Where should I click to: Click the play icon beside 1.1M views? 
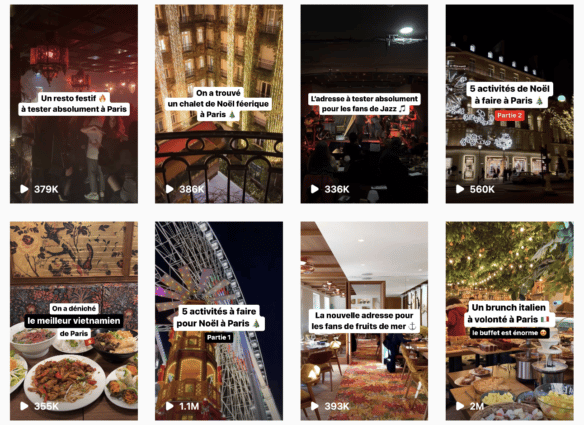tap(169, 406)
